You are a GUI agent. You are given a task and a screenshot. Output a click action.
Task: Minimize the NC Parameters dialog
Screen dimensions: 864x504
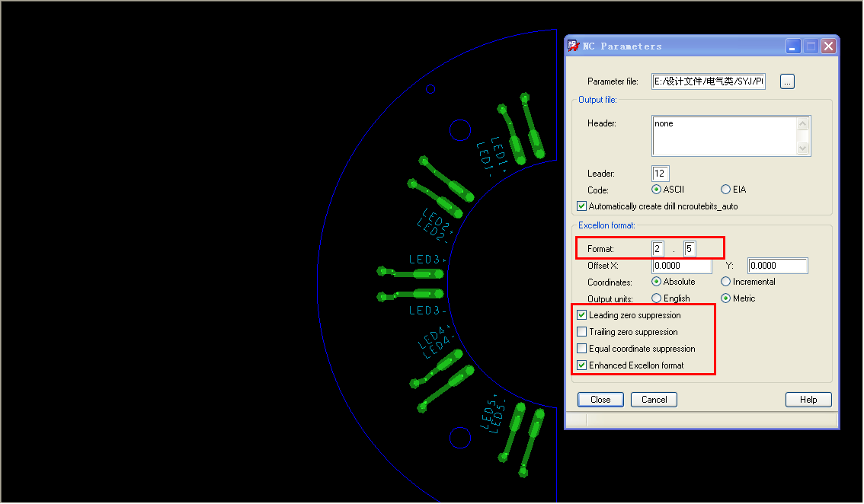pos(793,46)
